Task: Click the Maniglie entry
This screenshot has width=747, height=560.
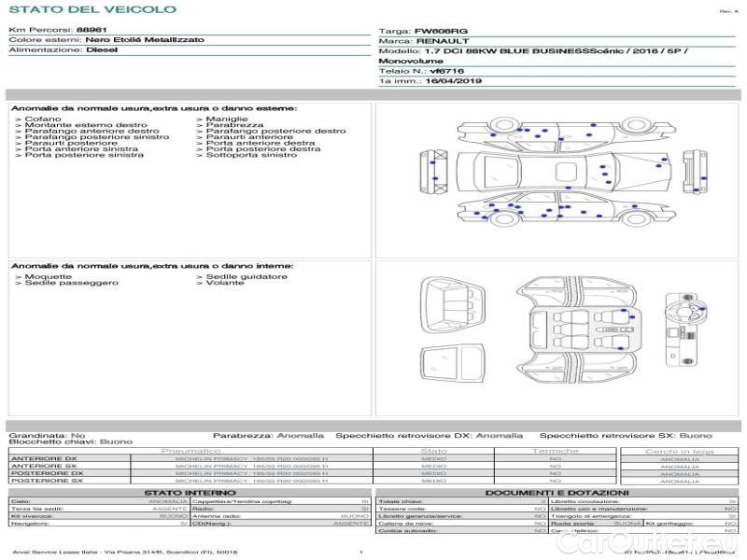Action: click(x=227, y=119)
